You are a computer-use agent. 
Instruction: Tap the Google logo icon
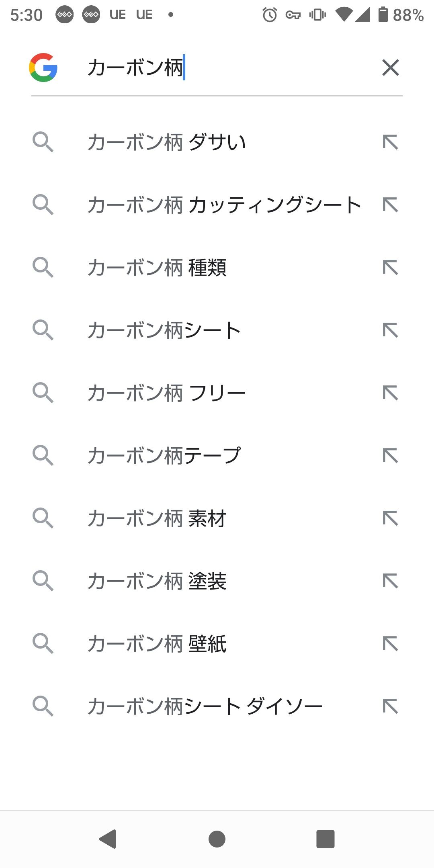point(43,68)
